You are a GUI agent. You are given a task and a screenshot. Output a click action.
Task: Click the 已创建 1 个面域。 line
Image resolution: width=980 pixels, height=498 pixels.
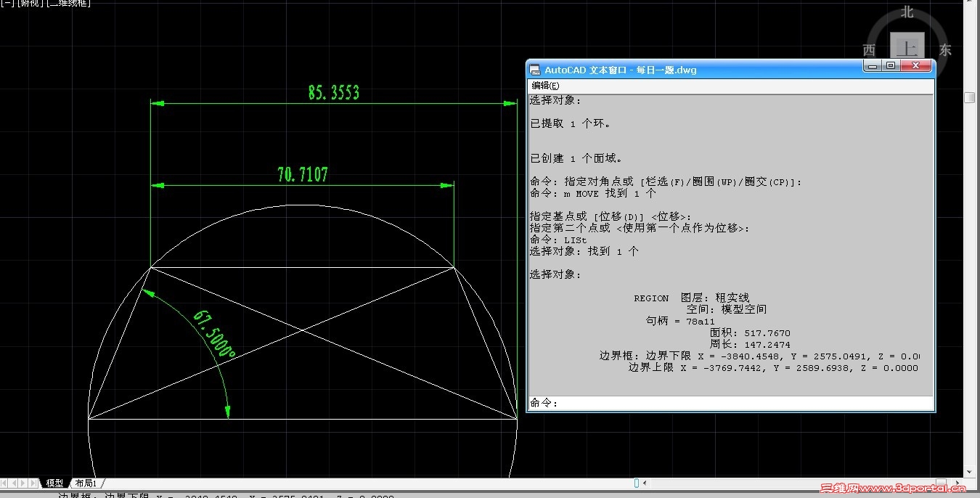pos(576,158)
